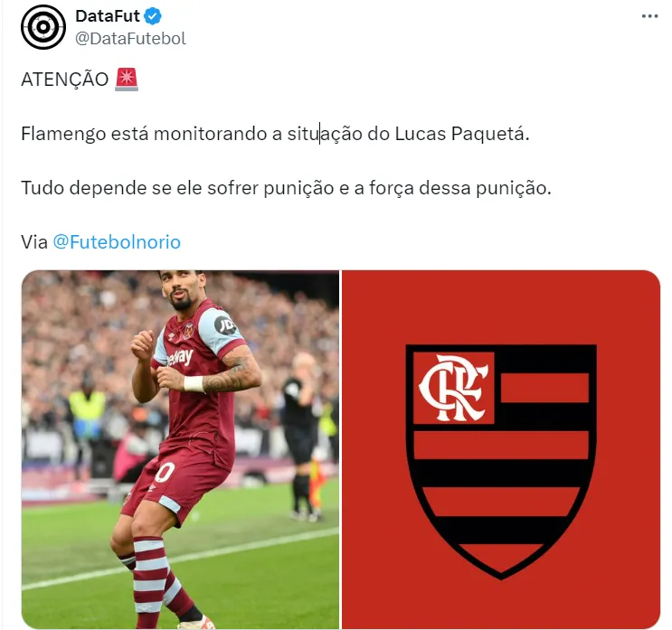Click the JD logo on jersey sleeve
672x630 pixels.
click(x=225, y=325)
